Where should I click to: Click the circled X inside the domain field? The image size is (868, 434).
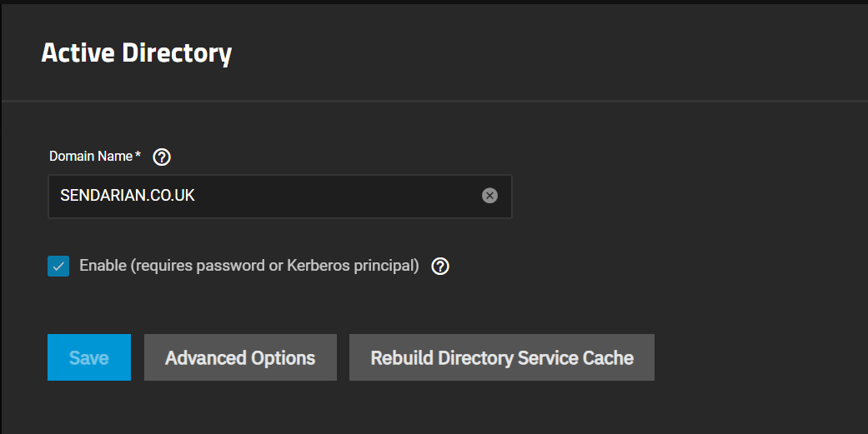[489, 196]
